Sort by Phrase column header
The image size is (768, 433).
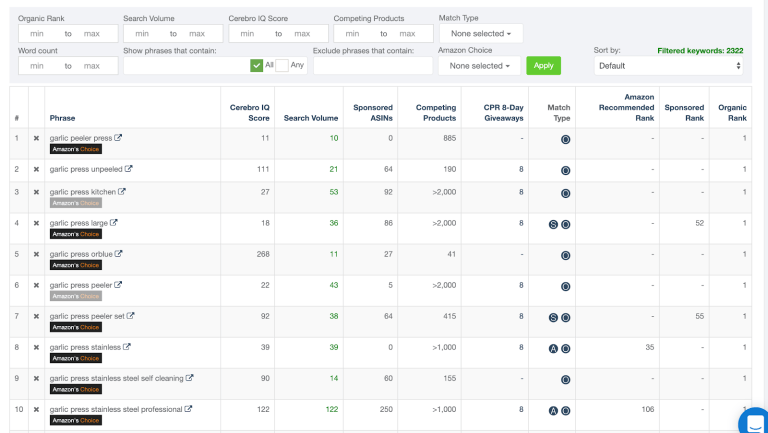coord(62,118)
